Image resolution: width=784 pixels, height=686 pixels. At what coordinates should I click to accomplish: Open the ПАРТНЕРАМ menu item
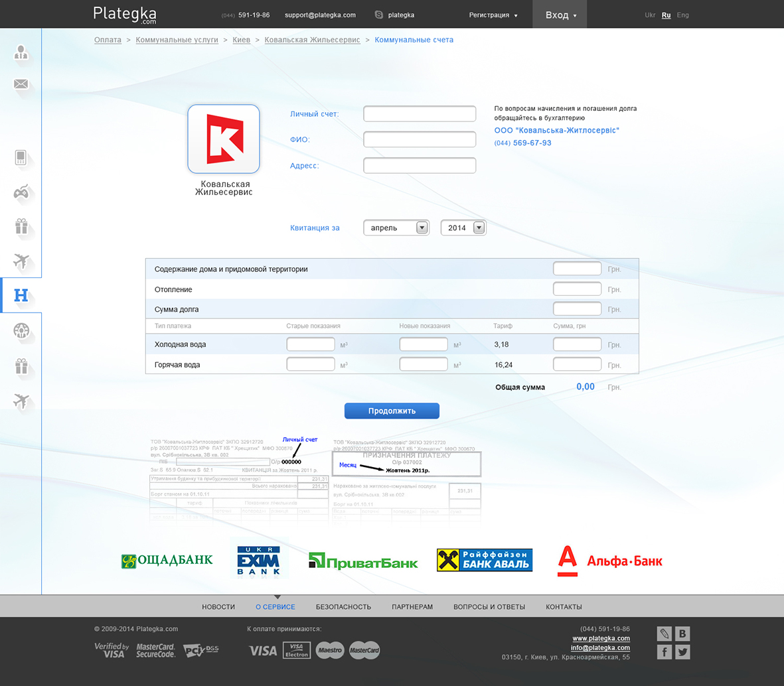[412, 606]
